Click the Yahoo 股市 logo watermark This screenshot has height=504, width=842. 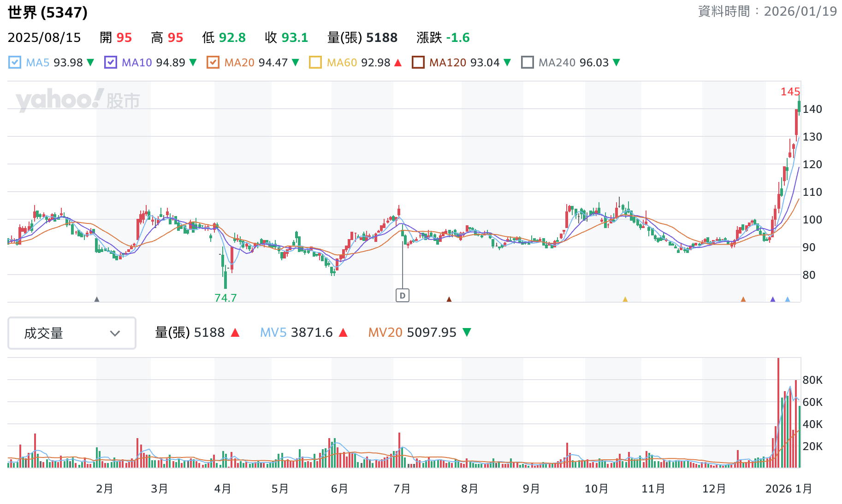click(77, 100)
